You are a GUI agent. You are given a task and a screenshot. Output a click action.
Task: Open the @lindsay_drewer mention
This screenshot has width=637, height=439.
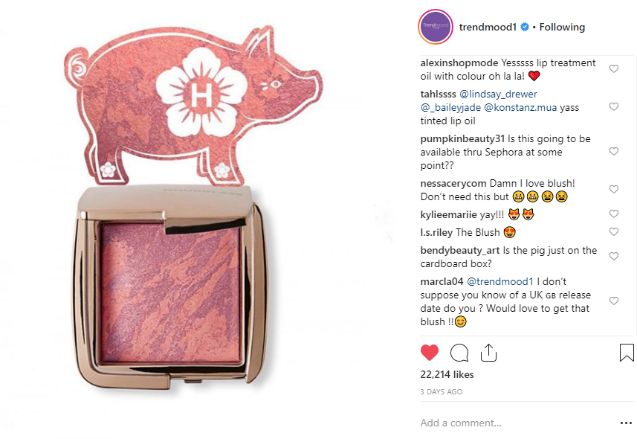point(498,94)
